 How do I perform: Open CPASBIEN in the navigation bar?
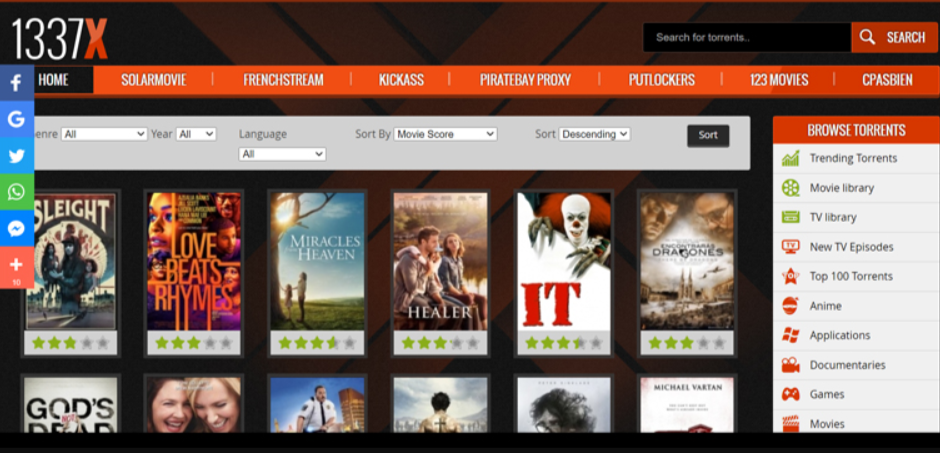point(887,80)
